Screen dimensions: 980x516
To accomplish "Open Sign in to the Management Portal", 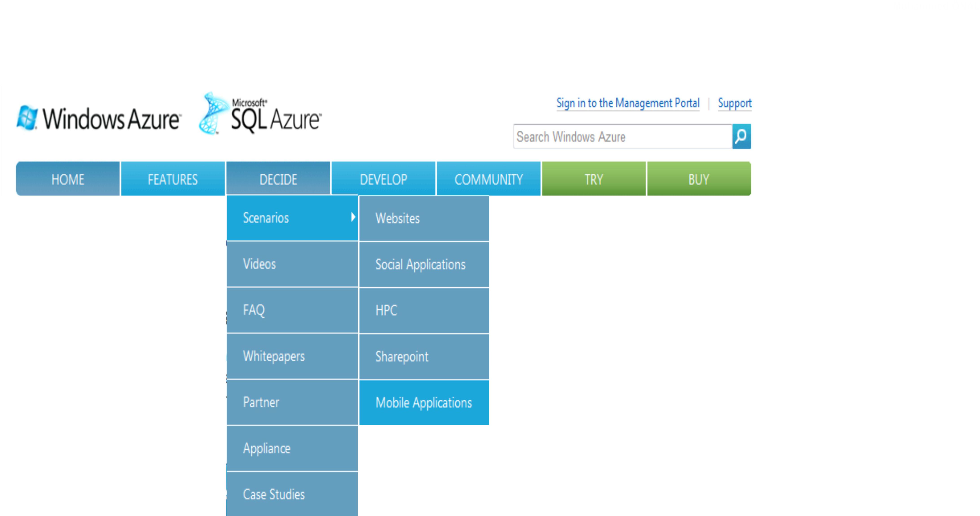I will 628,103.
